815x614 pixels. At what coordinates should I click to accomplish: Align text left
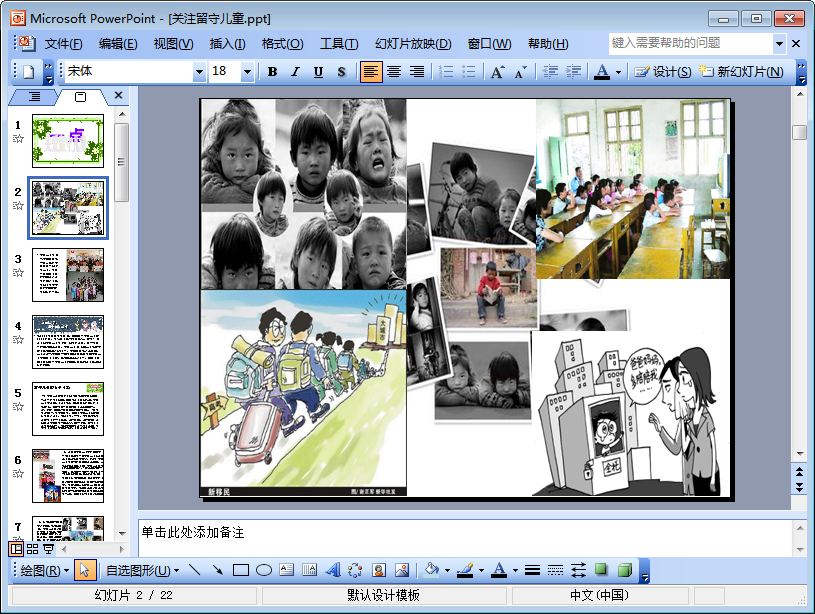(x=371, y=72)
